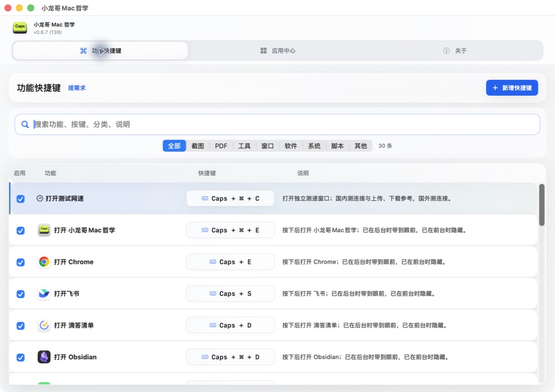Select the 打开 Chrome row label
The width and height of the screenshot is (555, 392).
(x=74, y=262)
